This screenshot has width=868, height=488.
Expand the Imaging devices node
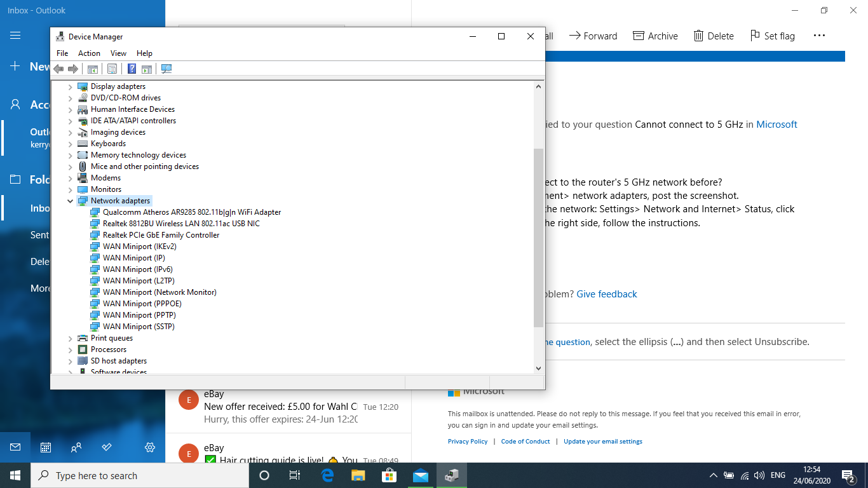point(70,132)
